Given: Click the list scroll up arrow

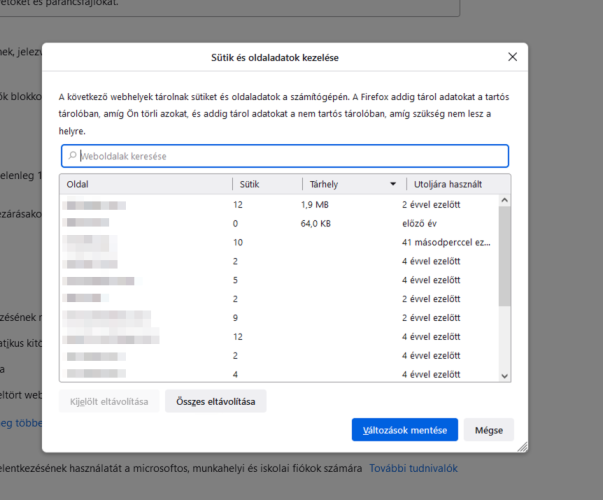Looking at the screenshot, I should coord(505,200).
